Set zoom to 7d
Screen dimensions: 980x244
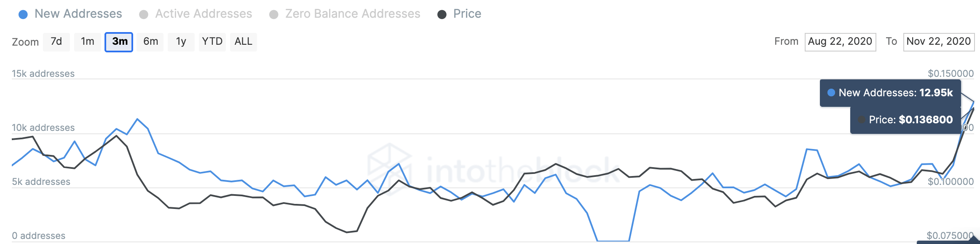point(56,42)
